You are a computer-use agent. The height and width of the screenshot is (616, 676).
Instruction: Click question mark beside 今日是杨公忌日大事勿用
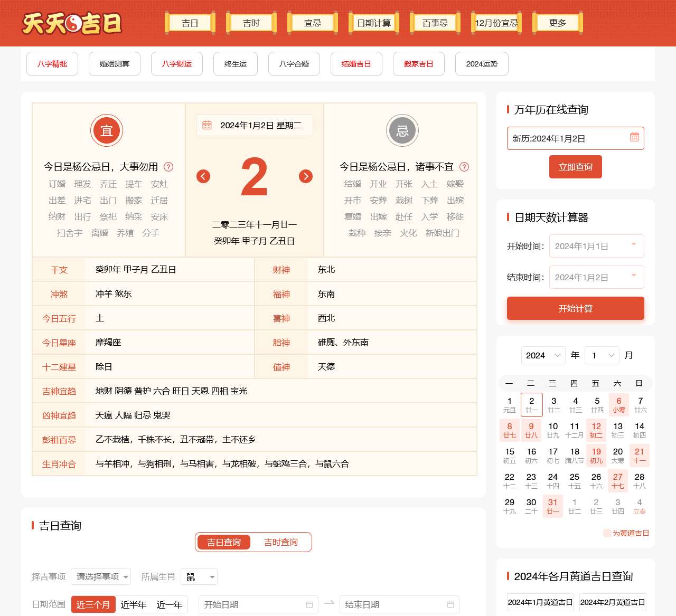pos(168,167)
